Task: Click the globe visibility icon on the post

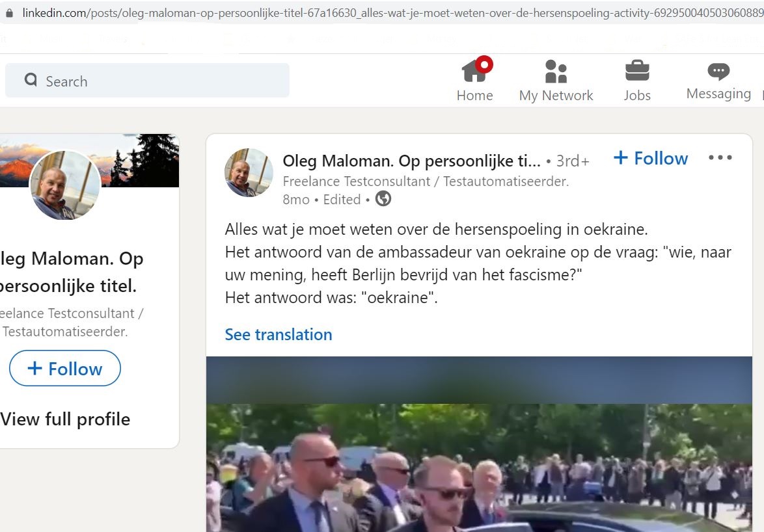Action: [x=383, y=198]
